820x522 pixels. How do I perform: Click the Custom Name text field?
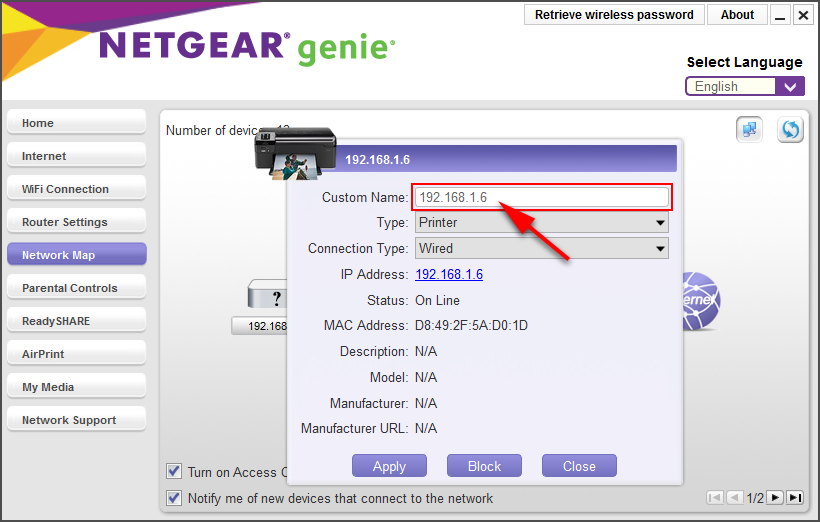541,197
